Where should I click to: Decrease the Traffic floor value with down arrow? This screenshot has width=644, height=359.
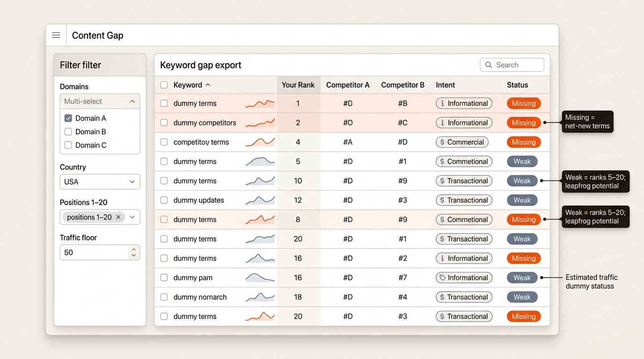(134, 255)
